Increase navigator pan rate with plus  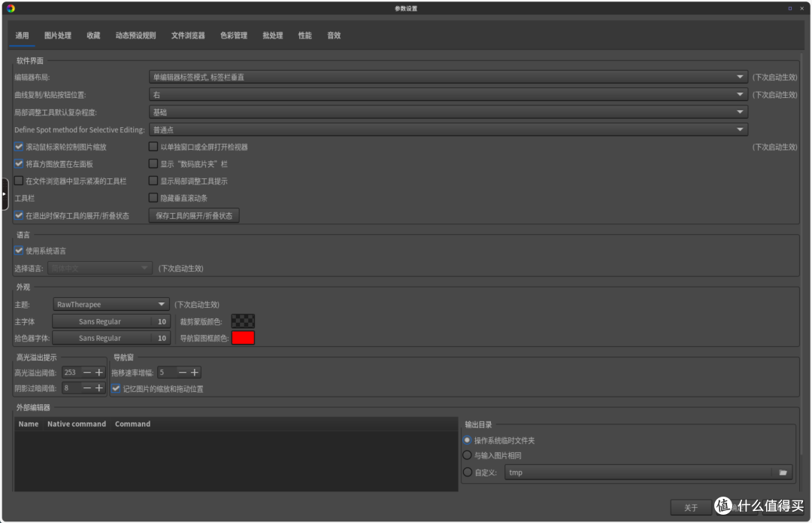[x=195, y=372]
